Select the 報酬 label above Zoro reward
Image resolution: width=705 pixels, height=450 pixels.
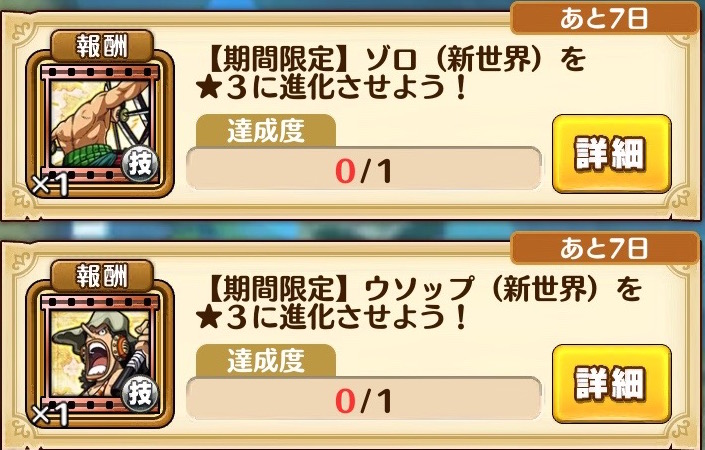102,46
